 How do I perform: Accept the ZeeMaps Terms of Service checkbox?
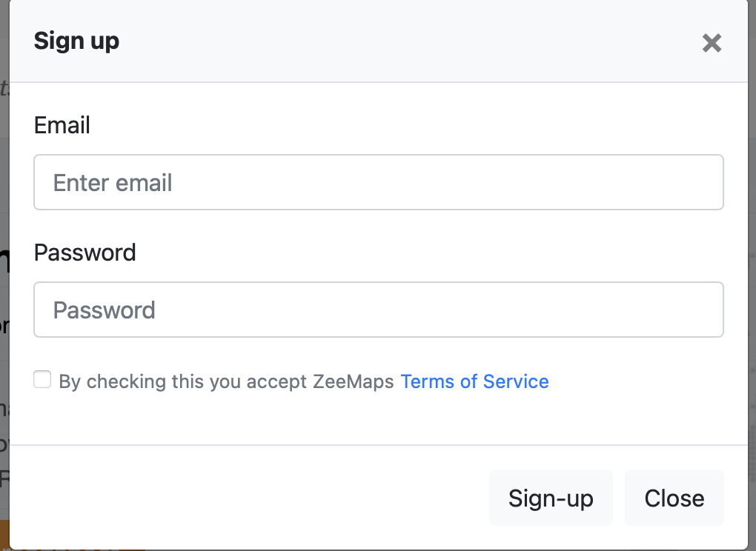[42, 381]
